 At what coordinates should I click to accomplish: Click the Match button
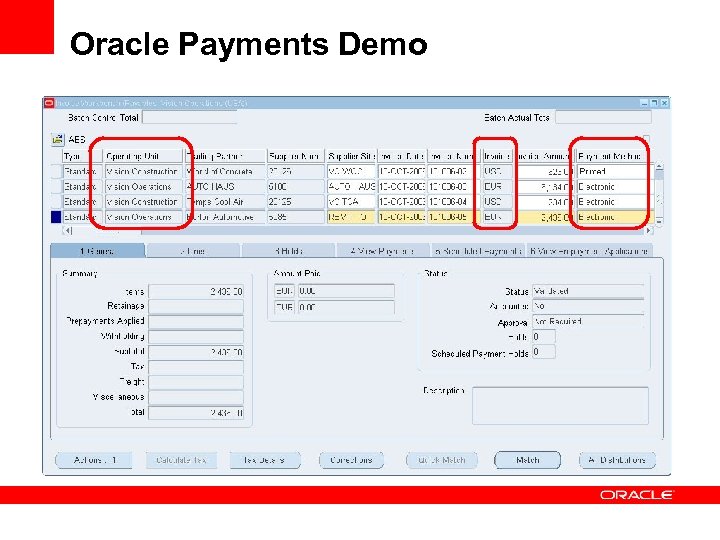[x=527, y=460]
